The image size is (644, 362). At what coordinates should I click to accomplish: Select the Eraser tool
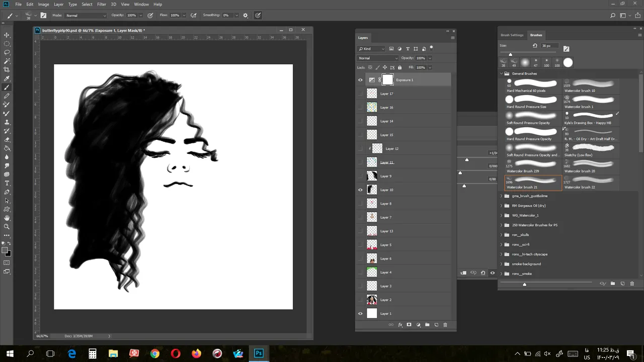click(7, 140)
